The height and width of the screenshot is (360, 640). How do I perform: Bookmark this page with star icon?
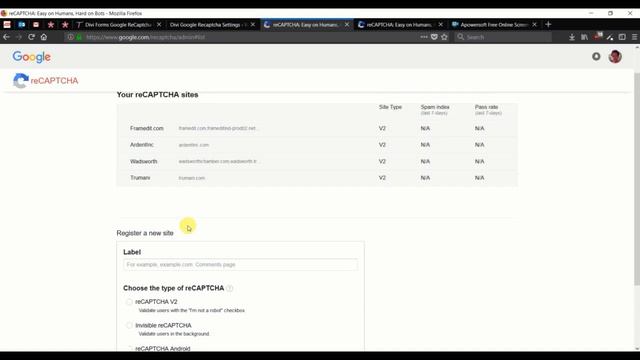coord(444,37)
